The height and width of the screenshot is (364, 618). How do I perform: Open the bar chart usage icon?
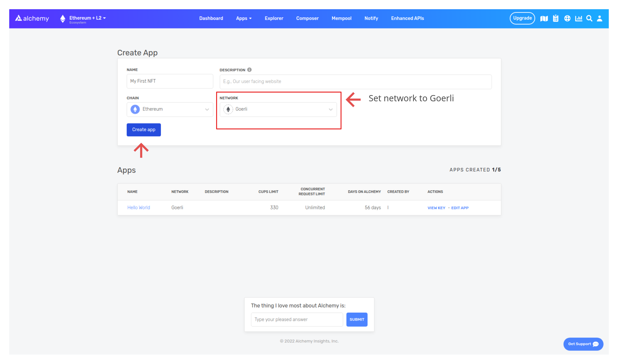pos(579,18)
